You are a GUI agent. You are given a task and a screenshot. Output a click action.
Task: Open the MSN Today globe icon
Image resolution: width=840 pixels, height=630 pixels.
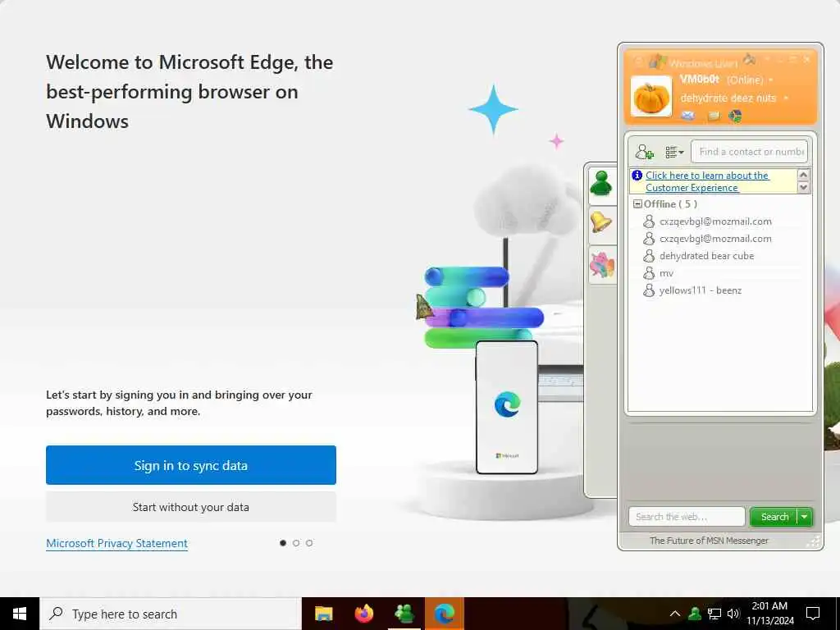[736, 116]
